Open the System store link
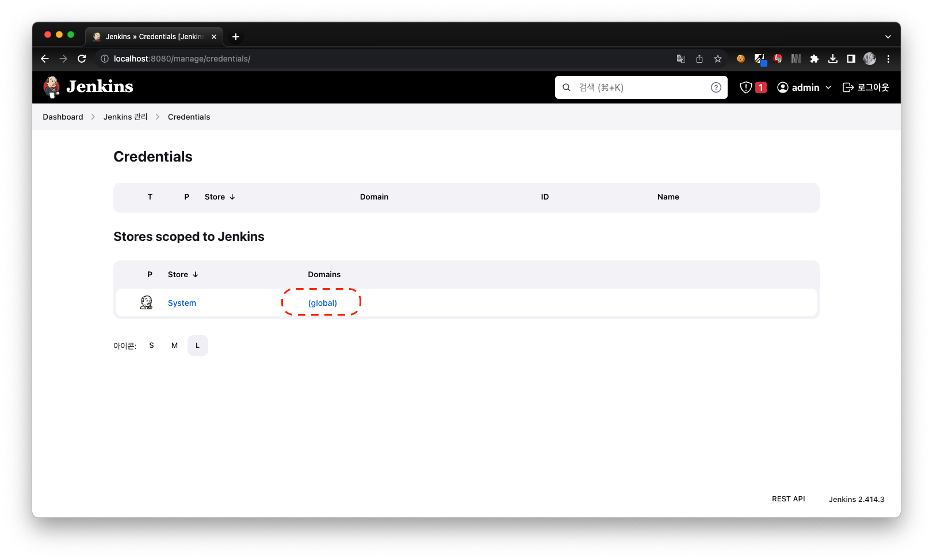Image resolution: width=933 pixels, height=560 pixels. point(182,303)
